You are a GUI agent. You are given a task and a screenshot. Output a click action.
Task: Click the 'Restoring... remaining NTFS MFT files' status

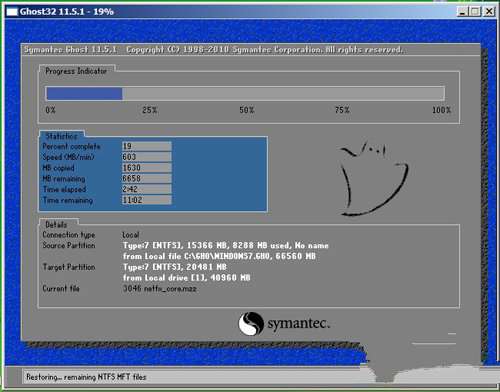[x=86, y=377]
